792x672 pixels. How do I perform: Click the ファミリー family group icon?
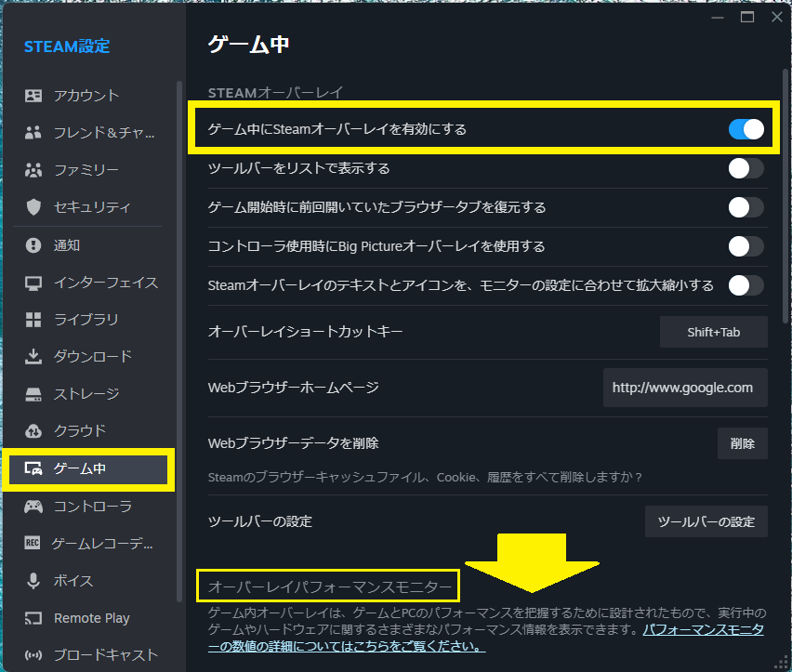click(x=33, y=170)
